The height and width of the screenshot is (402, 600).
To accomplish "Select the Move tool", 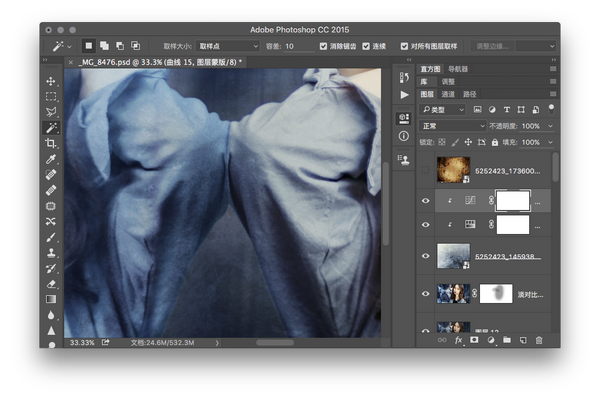I will [x=51, y=81].
